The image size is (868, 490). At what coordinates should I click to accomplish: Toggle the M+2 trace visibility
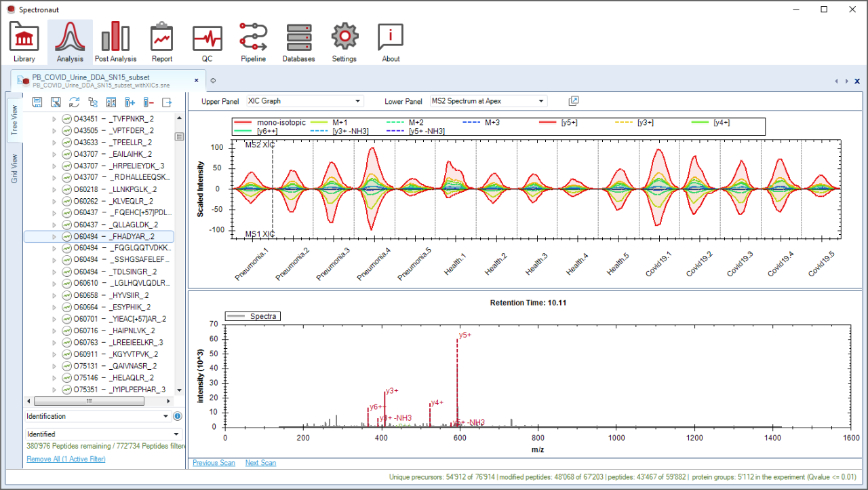(416, 124)
